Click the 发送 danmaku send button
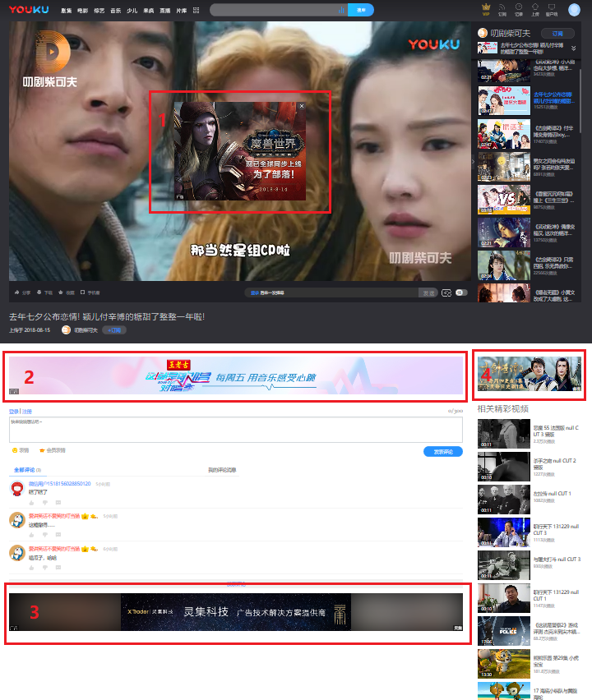Image resolution: width=592 pixels, height=700 pixels. tap(428, 292)
